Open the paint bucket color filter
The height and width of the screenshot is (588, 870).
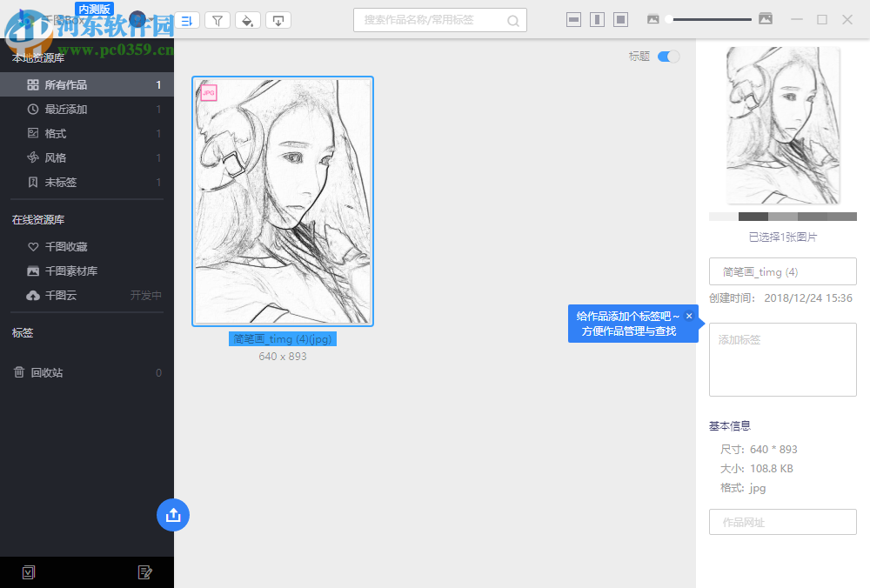pyautogui.click(x=247, y=21)
